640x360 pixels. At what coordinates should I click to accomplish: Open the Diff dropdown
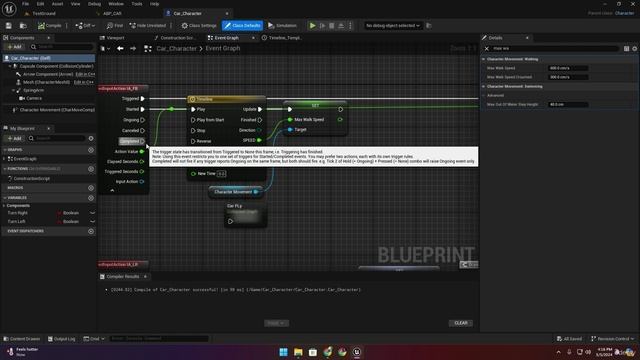click(85, 26)
